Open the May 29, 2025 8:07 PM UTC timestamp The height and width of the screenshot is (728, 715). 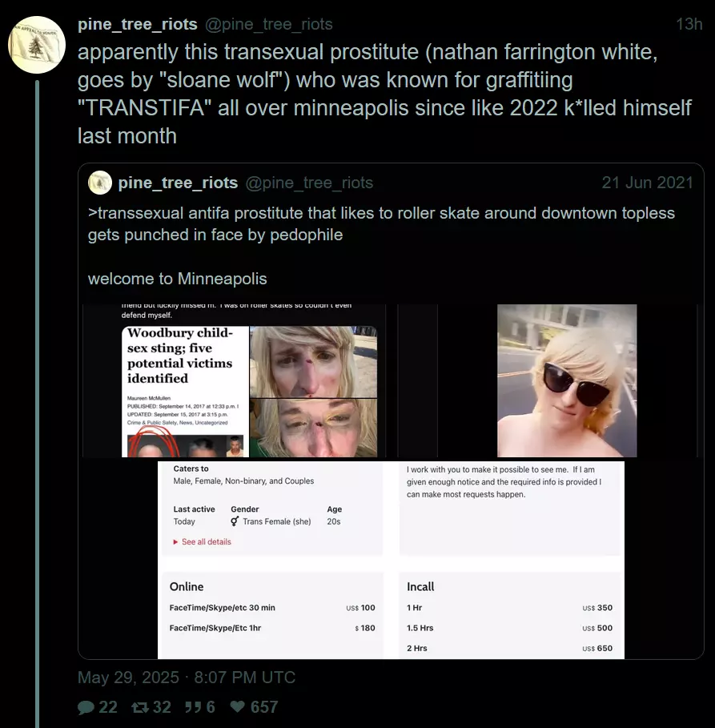(x=187, y=678)
